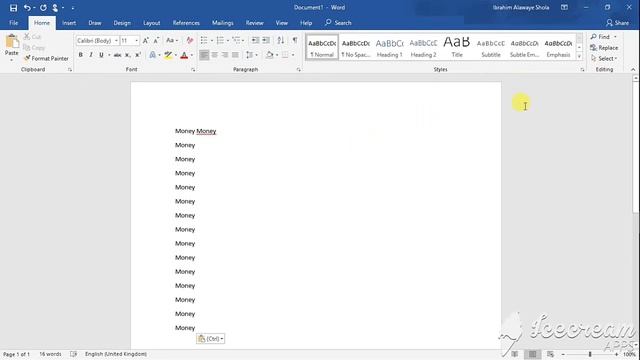Screen dimensions: 640x360
Task: Undo the last action
Action: [27, 8]
